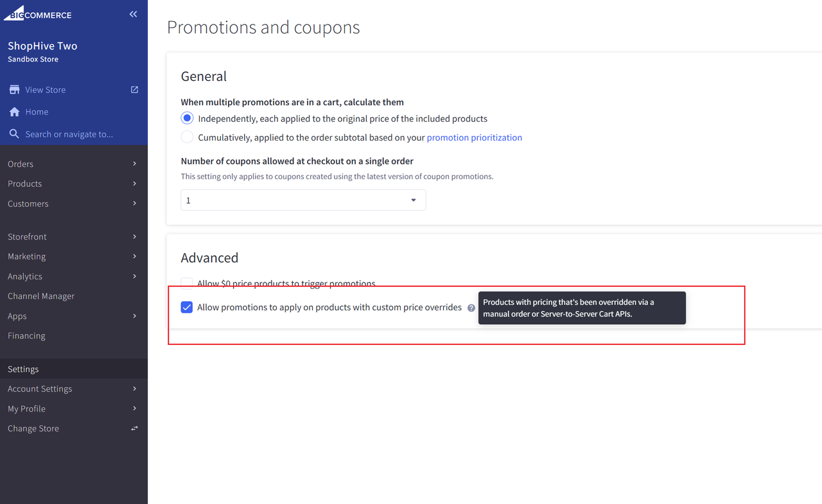Enable allow $0 price products checkbox

187,283
